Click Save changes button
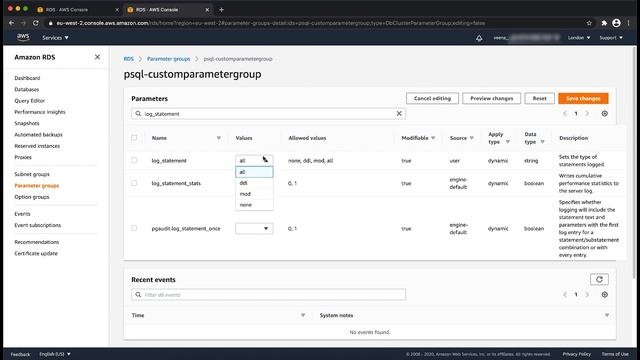The image size is (640, 360). pyautogui.click(x=583, y=98)
